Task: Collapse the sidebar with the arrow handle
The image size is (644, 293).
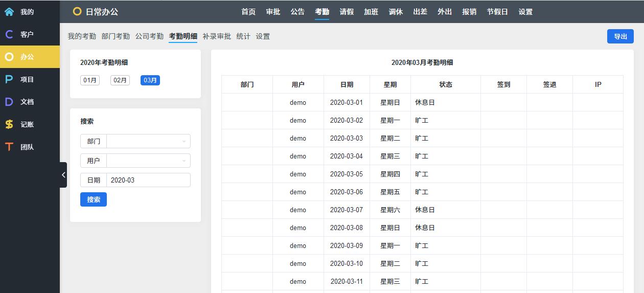Action: (63, 175)
